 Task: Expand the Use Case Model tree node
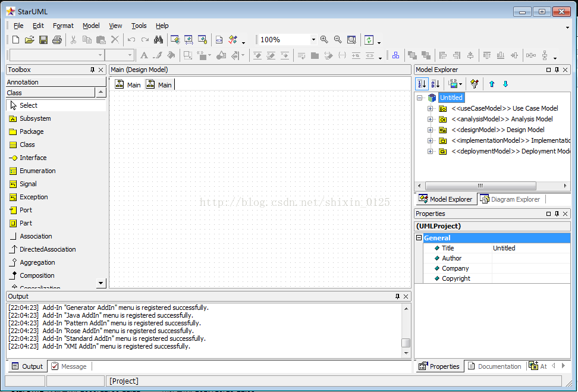point(430,108)
